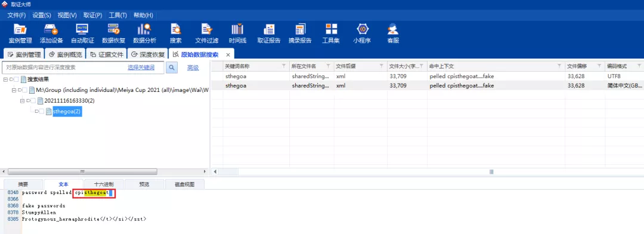Show the 文本 pane tab
The height and width of the screenshot is (234, 644).
tap(64, 184)
